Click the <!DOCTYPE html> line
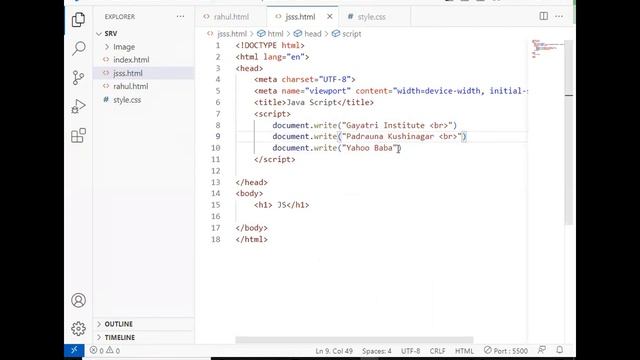The height and width of the screenshot is (360, 640). pyautogui.click(x=270, y=45)
